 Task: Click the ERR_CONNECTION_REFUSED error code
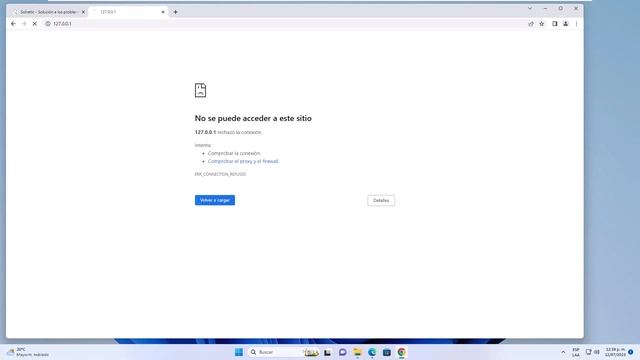point(220,174)
